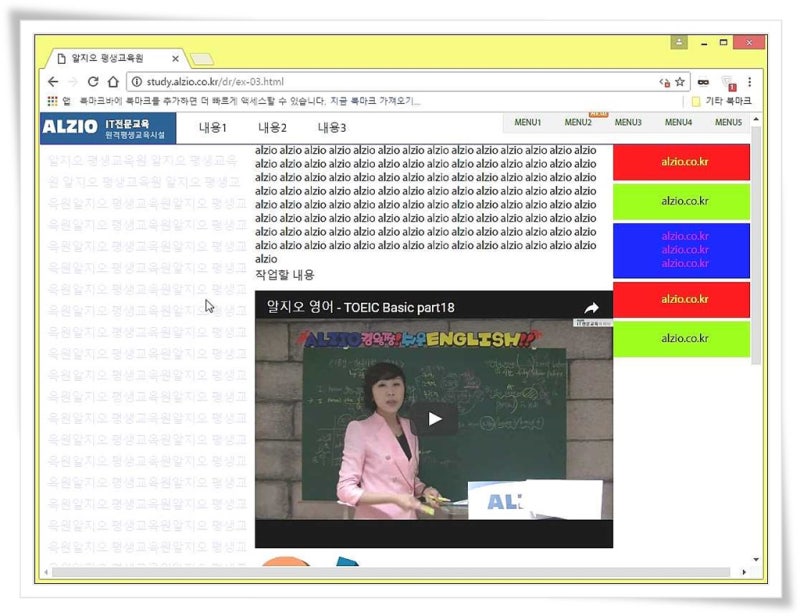800x616 pixels.
Task: Maximize the Chrome window
Action: coord(723,42)
